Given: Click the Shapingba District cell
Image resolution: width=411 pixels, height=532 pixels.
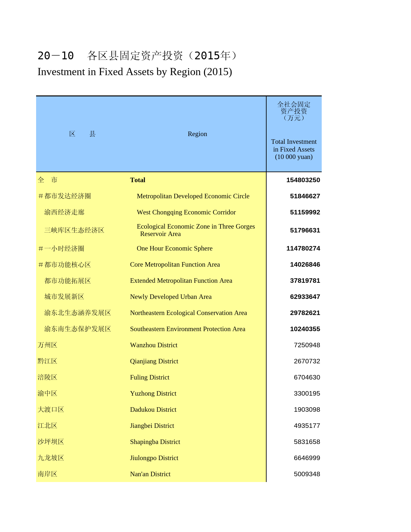Looking at the screenshot, I should [x=155, y=442].
